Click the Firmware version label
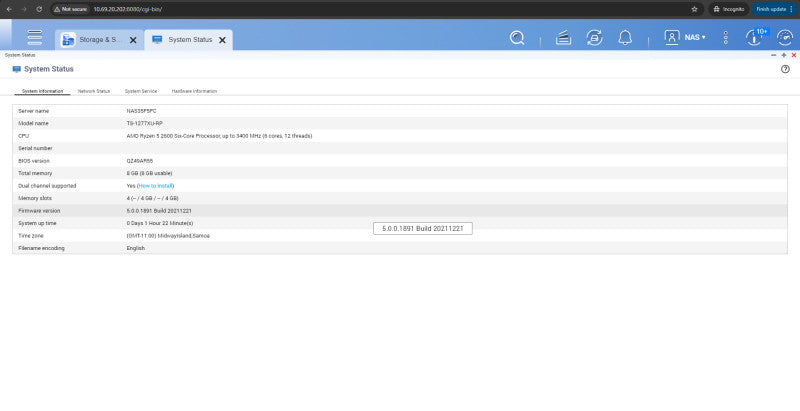The width and height of the screenshot is (800, 411). [39, 211]
